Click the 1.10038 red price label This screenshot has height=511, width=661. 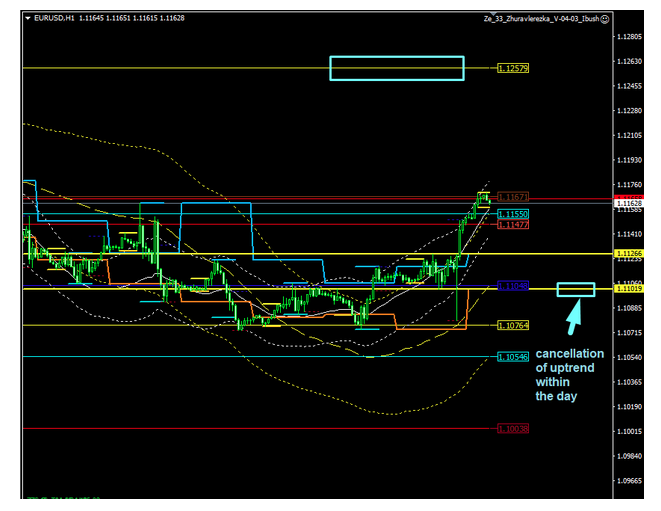coord(512,428)
